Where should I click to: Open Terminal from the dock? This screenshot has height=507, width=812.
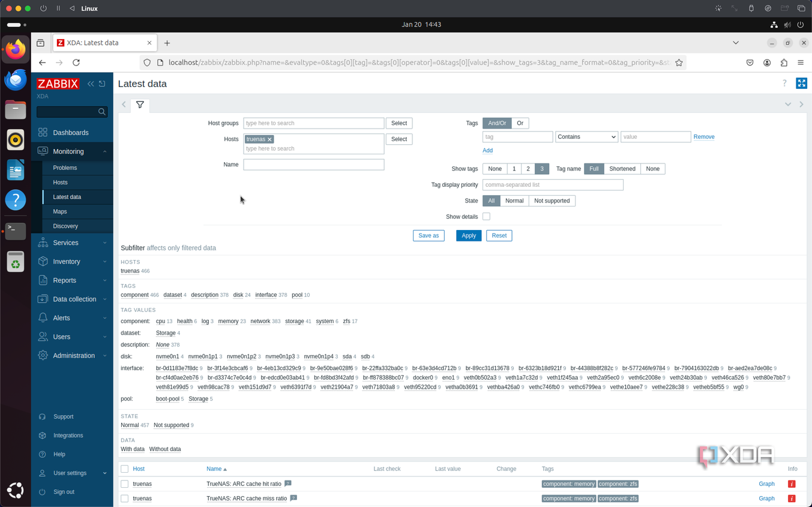pyautogui.click(x=16, y=231)
